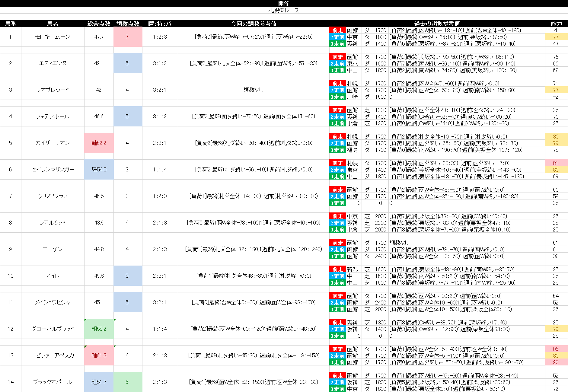Select the pink 調教点数 cell showing 7
The width and height of the screenshot is (568, 392).
click(x=127, y=37)
